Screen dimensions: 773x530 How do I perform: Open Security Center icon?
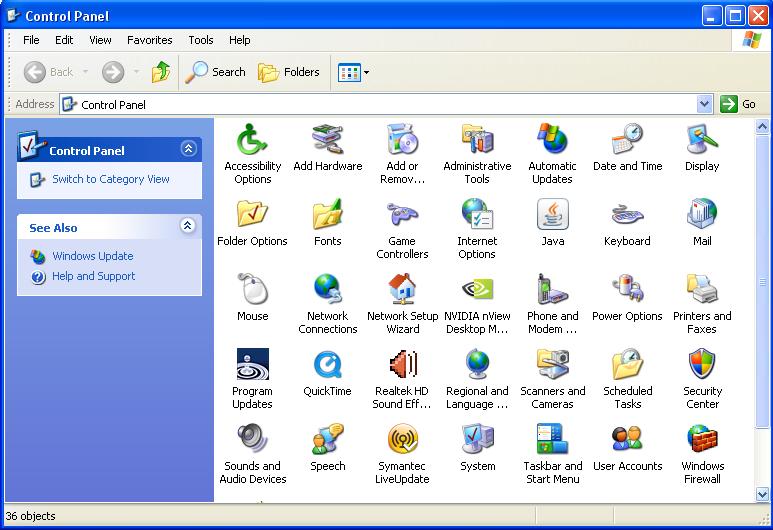(x=702, y=364)
